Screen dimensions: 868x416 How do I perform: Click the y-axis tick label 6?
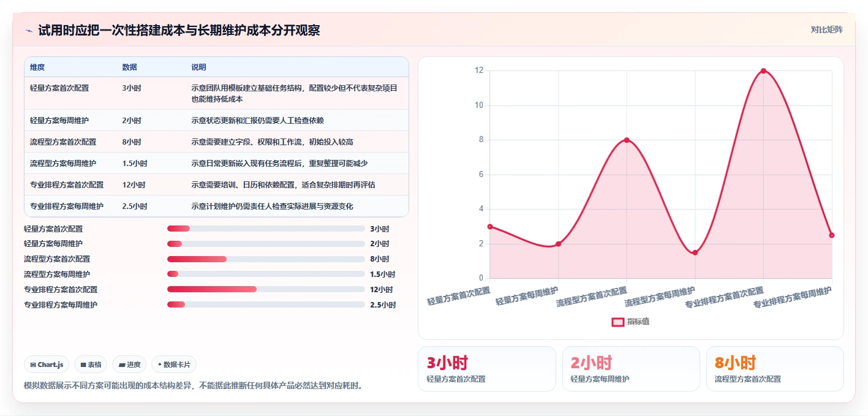[x=481, y=175]
